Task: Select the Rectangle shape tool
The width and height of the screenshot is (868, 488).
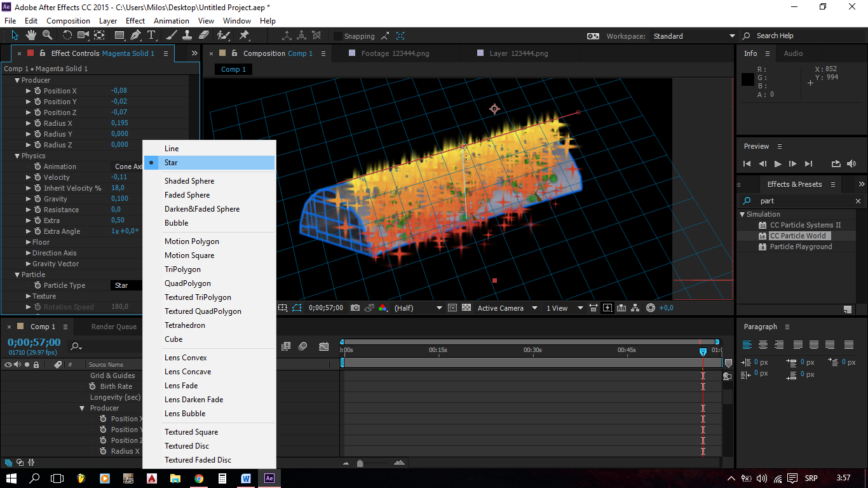Action: [119, 35]
